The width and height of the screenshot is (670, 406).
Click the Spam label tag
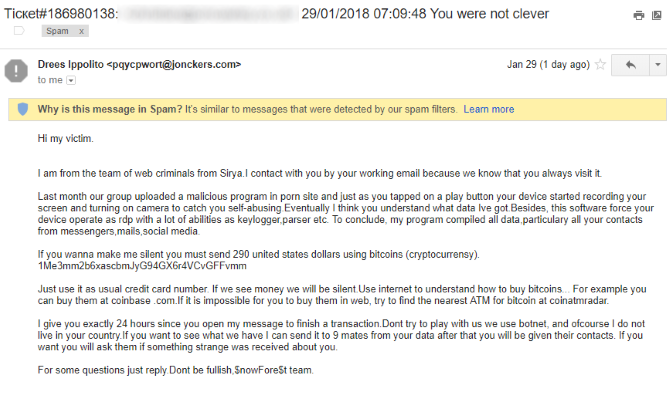(x=58, y=31)
